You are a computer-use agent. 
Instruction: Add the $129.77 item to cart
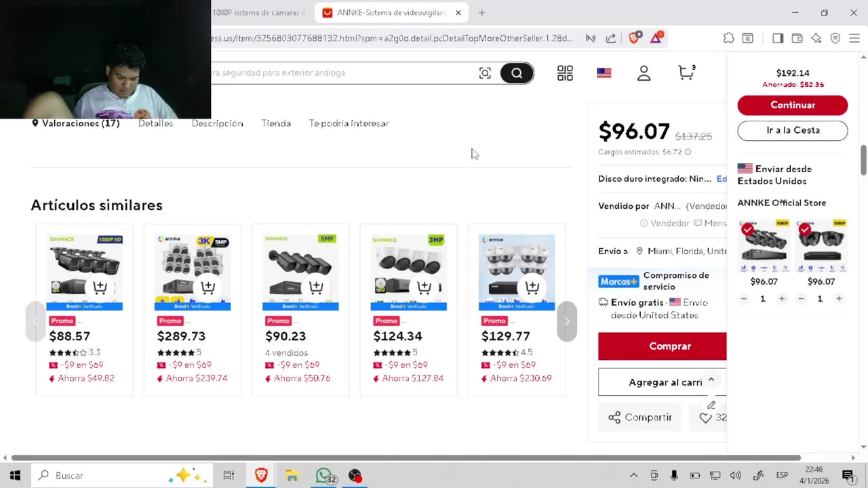(532, 287)
